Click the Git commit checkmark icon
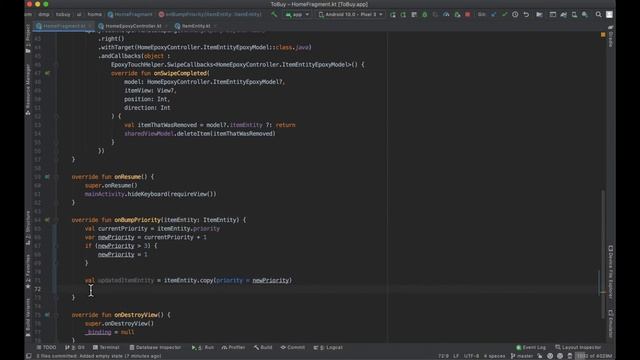This screenshot has height=360, width=640. point(504,15)
